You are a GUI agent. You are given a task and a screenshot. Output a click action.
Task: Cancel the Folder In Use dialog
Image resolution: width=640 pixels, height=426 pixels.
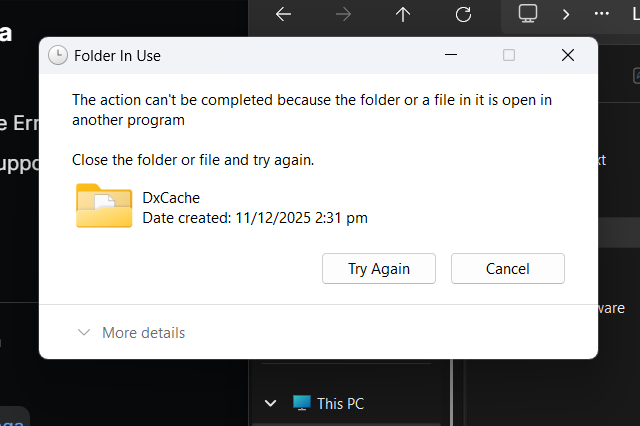click(x=507, y=268)
